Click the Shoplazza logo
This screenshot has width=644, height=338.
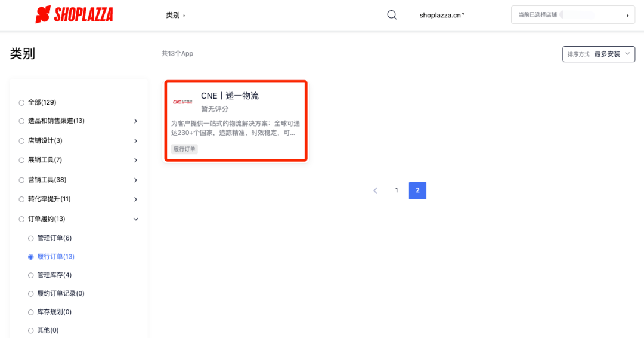[x=74, y=14]
